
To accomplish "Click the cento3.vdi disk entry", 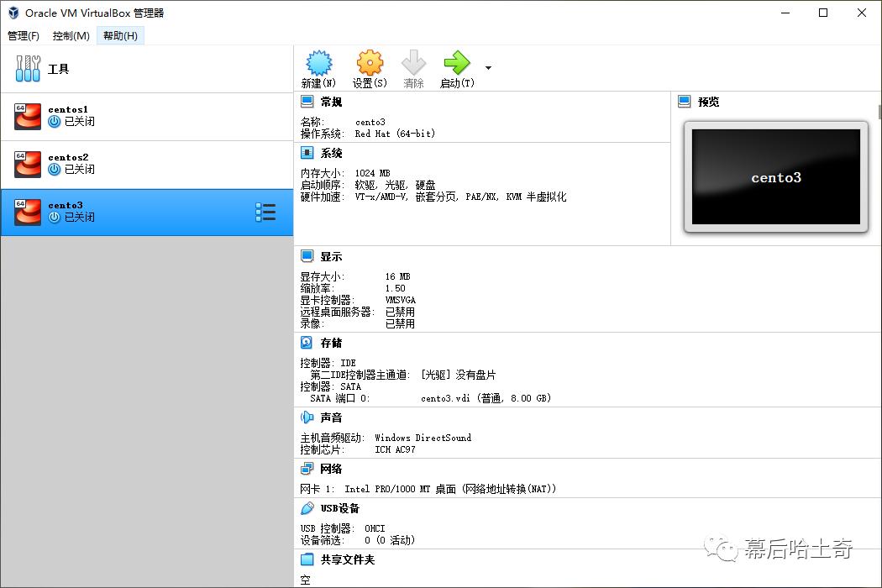I will pos(486,398).
